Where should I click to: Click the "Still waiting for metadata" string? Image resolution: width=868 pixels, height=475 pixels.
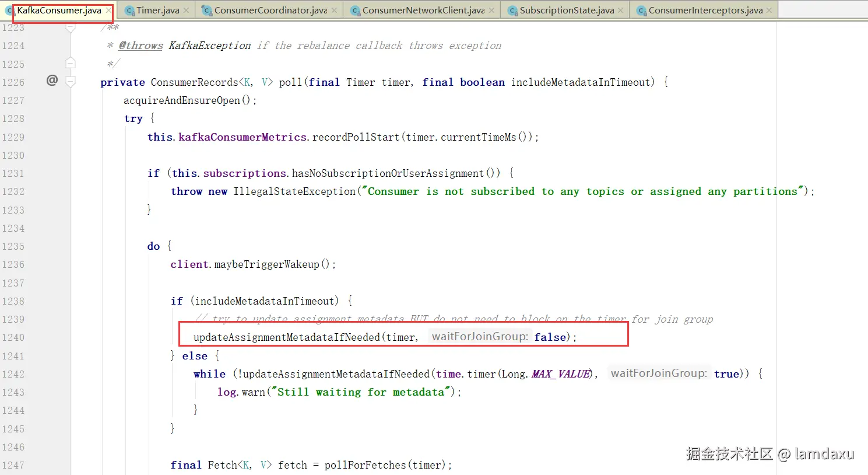pyautogui.click(x=361, y=392)
